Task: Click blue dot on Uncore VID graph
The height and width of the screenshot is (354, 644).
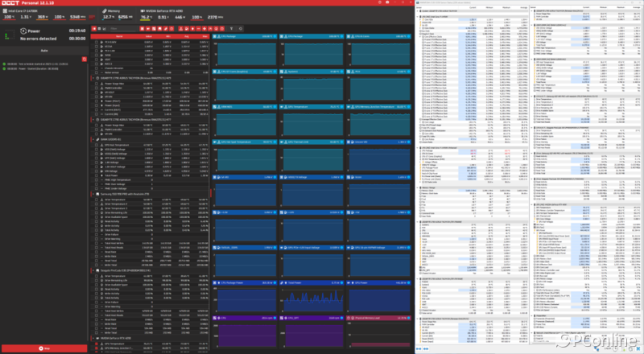Action: pyautogui.click(x=409, y=142)
